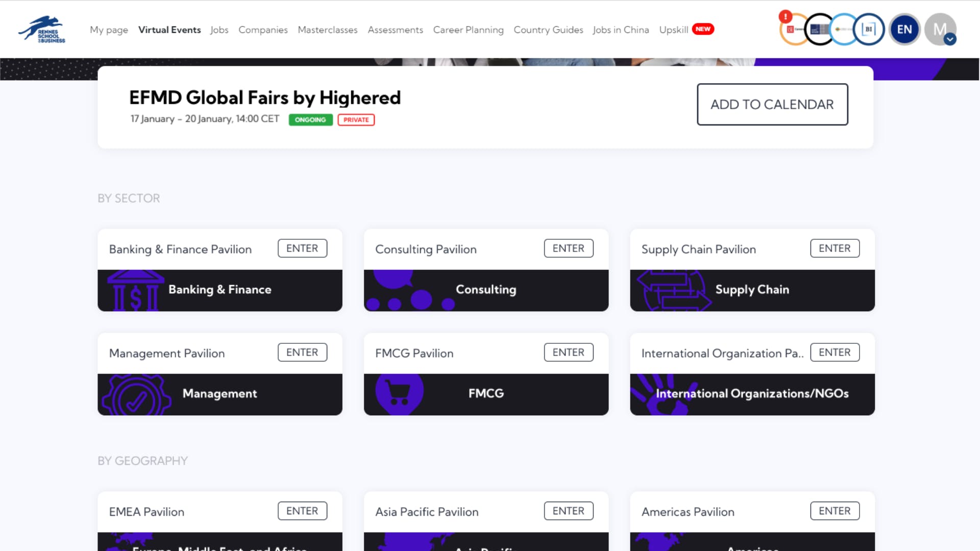Enter the Asia Pacific Pavilion
Viewport: 980px width, 551px height.
pos(568,511)
